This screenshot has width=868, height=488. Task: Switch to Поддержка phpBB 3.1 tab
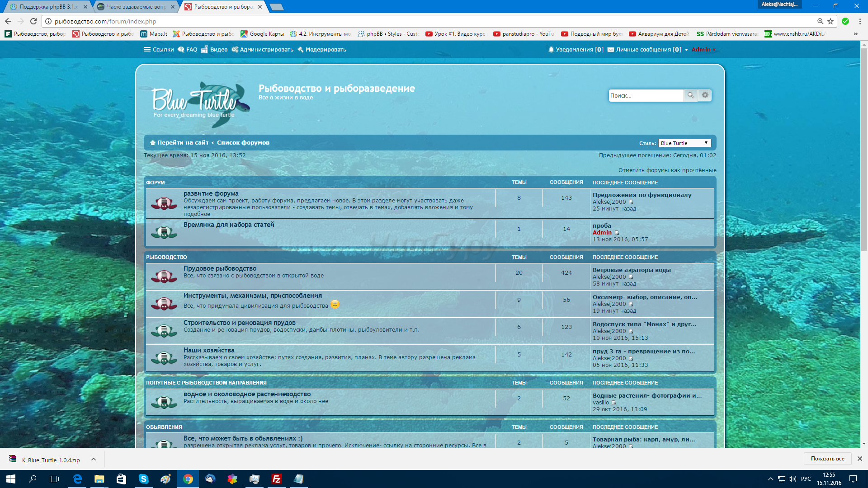click(x=45, y=7)
